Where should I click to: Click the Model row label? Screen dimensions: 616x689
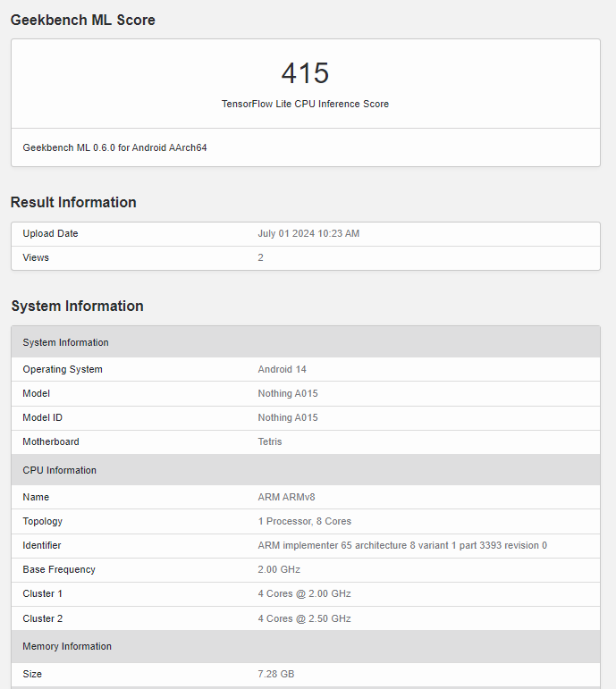coord(36,394)
